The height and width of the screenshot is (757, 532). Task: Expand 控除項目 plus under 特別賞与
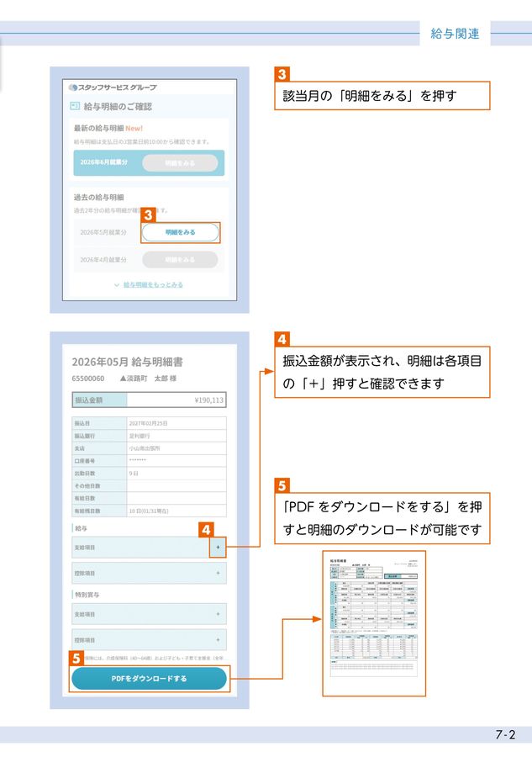click(218, 640)
